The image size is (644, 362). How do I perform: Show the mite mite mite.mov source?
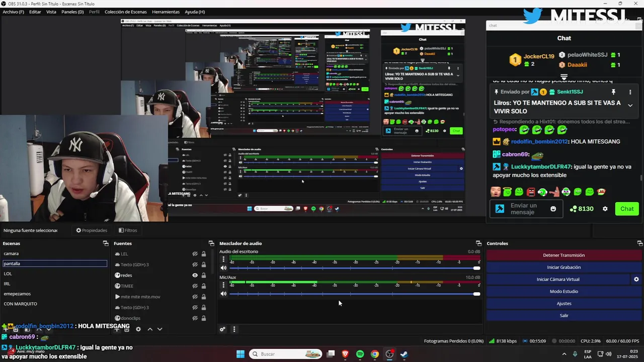pos(195,297)
